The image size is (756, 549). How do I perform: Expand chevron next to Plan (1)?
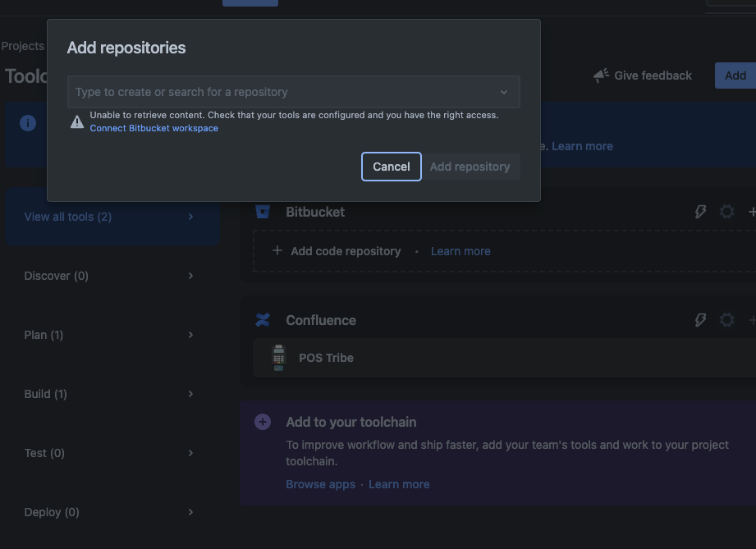coord(191,335)
